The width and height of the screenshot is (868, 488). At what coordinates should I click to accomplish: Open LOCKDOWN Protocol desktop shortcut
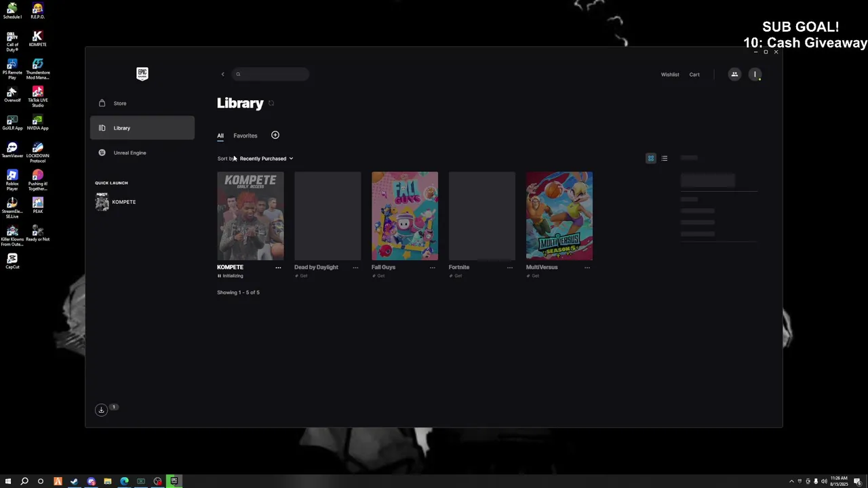pos(37,152)
